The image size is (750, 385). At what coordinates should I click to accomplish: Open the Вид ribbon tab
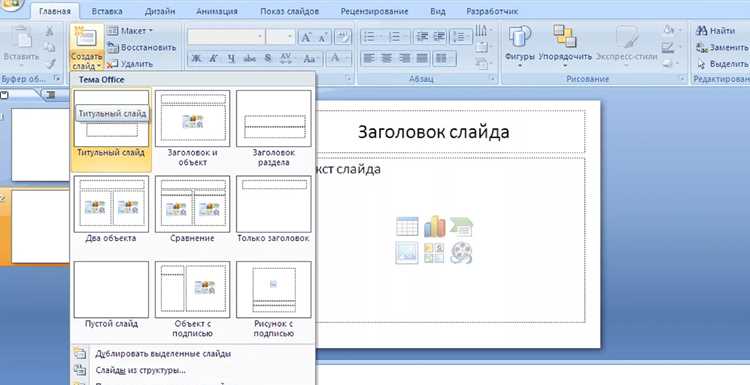438,11
